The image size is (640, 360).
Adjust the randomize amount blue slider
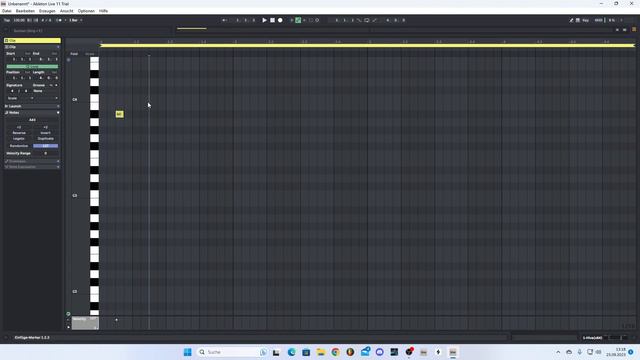point(45,146)
